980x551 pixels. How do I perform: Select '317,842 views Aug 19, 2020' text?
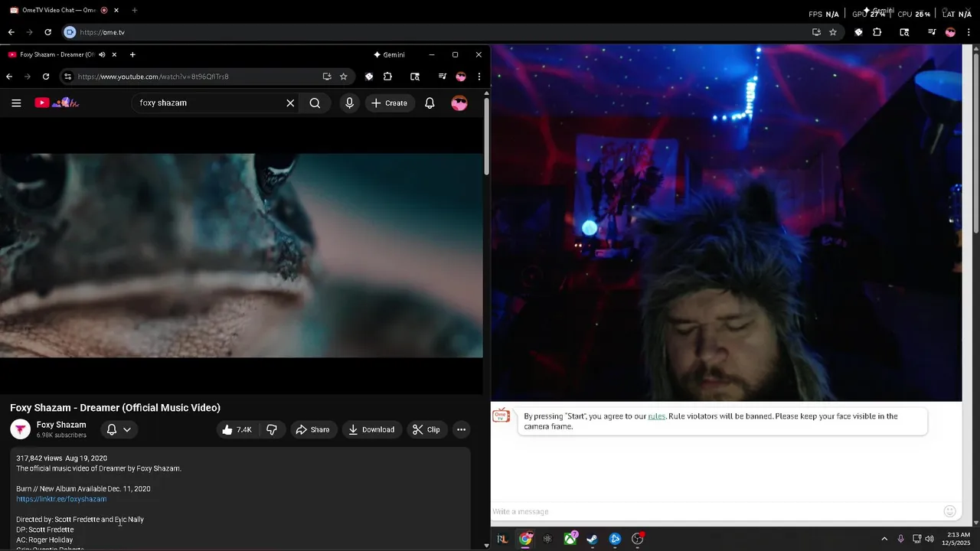61,458
